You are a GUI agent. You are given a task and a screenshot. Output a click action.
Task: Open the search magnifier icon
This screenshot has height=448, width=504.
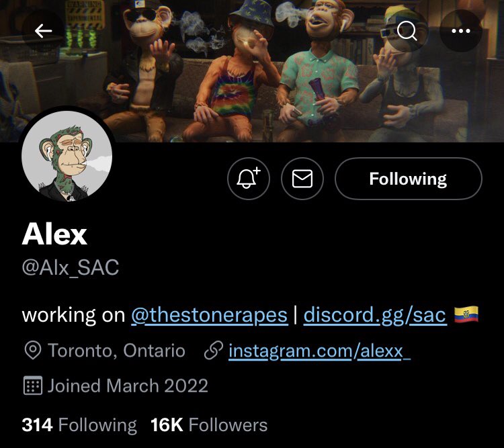coord(407,31)
